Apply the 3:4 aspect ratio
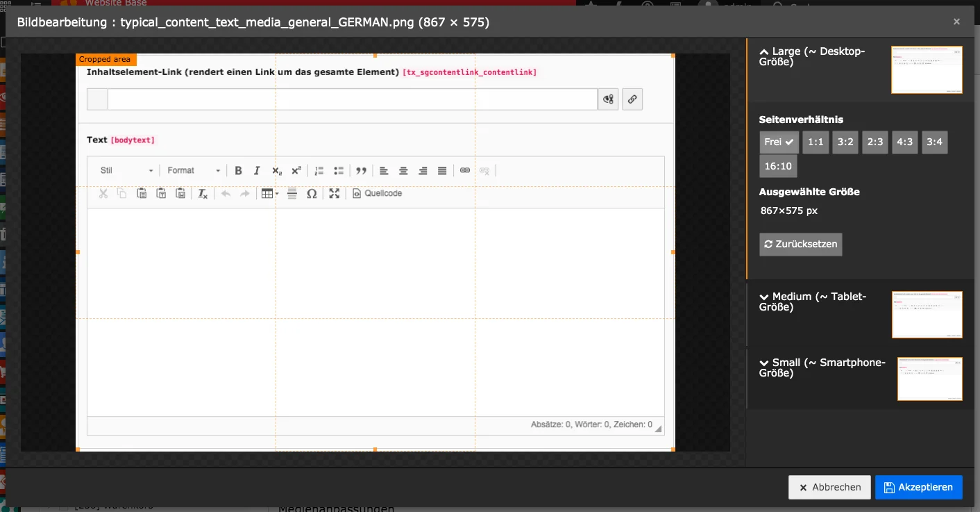The width and height of the screenshot is (980, 512). [x=934, y=142]
